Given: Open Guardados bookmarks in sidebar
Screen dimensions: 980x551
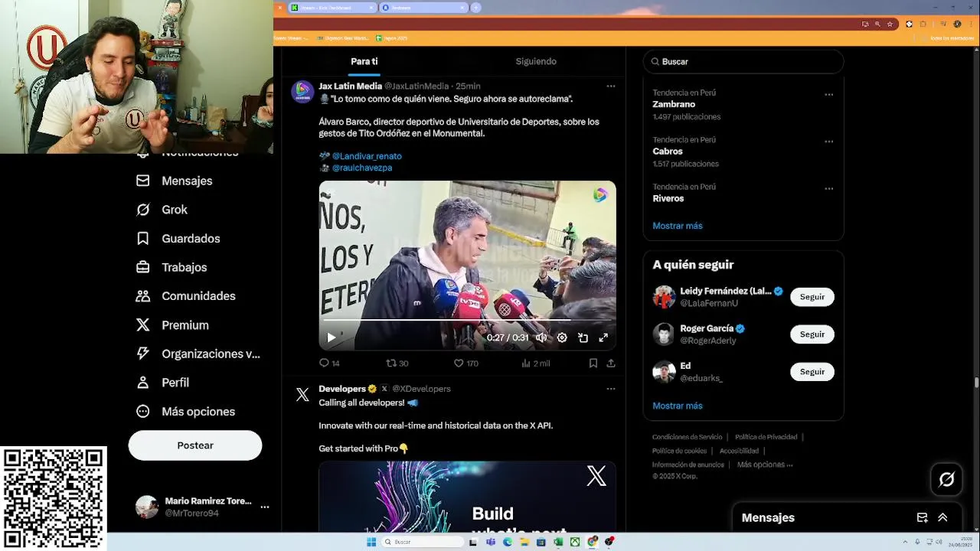Looking at the screenshot, I should pyautogui.click(x=178, y=239).
